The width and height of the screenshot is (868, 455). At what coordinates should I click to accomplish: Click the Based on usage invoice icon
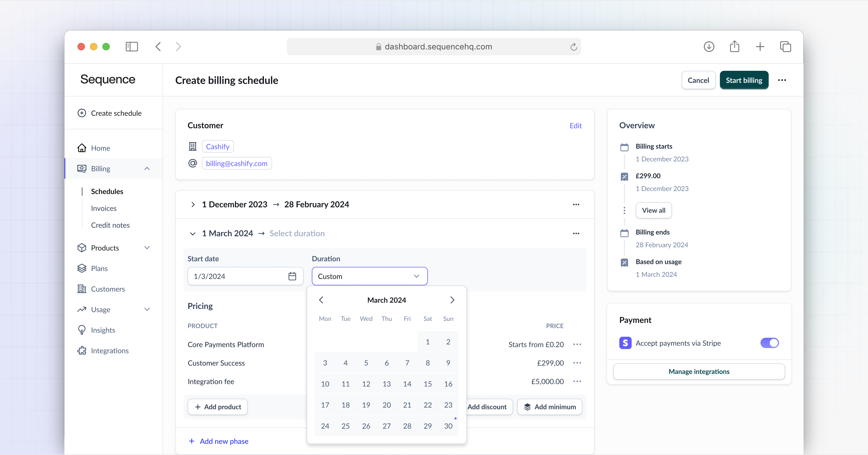[x=624, y=262]
